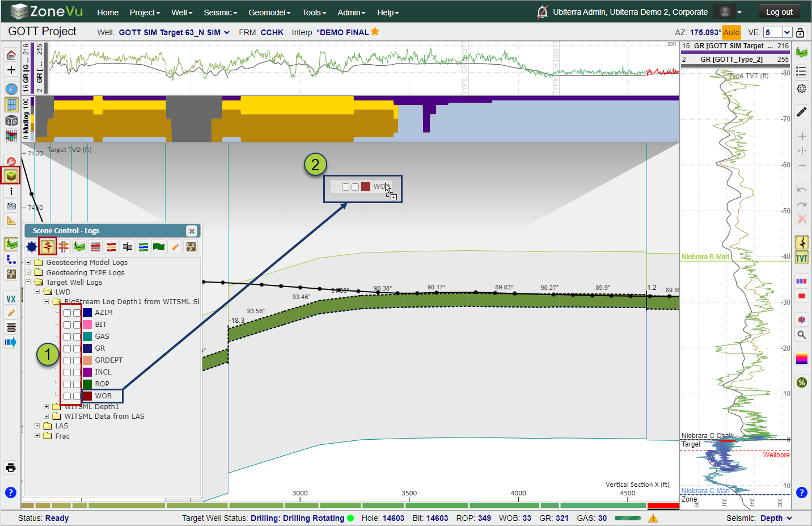This screenshot has height=526, width=812.
Task: Click the GAS teal color swatch
Action: point(87,336)
